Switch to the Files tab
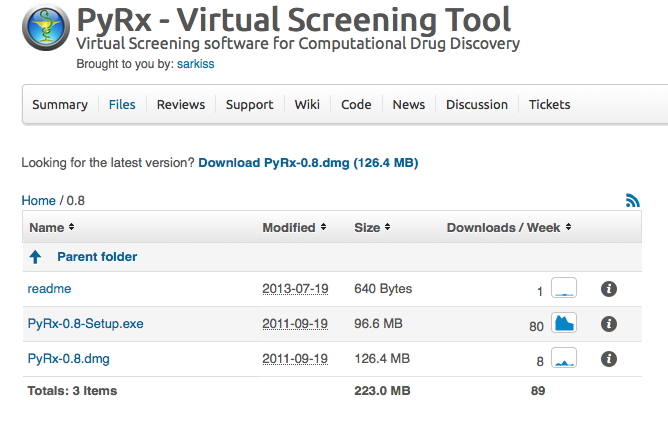Screen dimensions: 668x425 pos(122,104)
